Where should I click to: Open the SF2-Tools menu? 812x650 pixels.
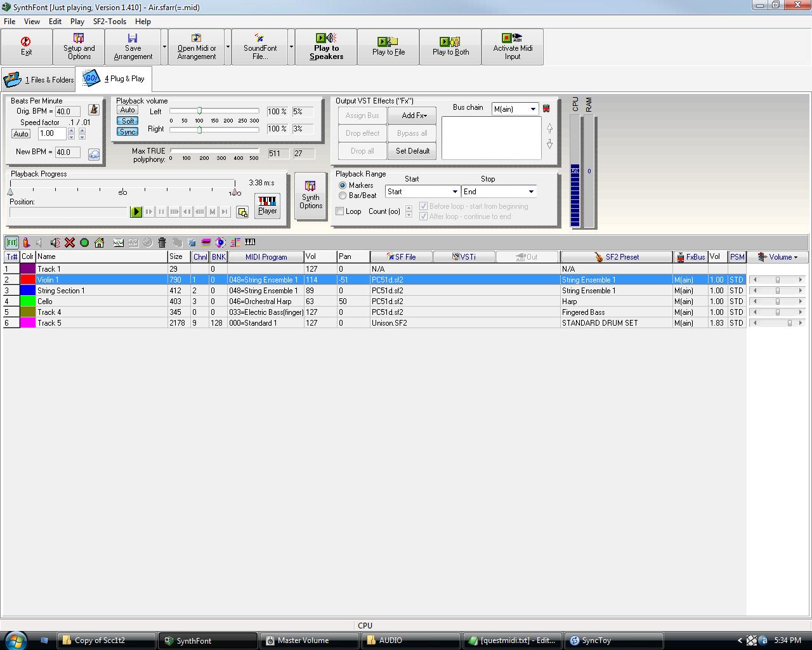pyautogui.click(x=110, y=22)
